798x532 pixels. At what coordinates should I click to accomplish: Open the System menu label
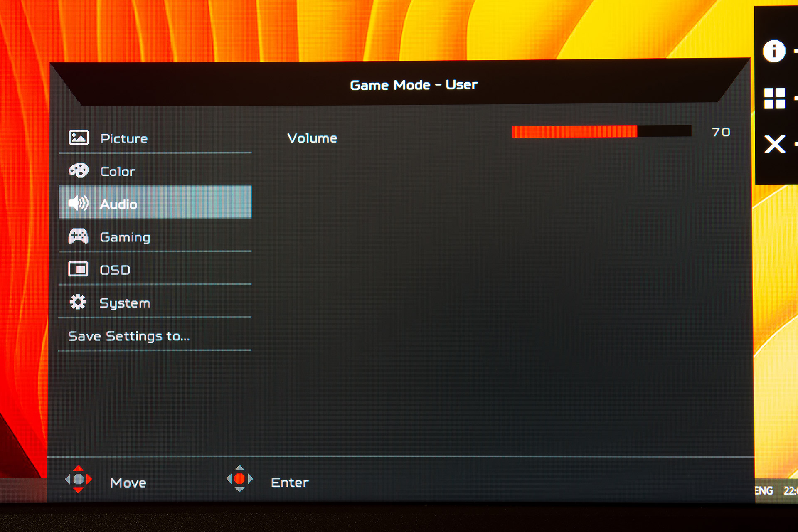click(125, 303)
